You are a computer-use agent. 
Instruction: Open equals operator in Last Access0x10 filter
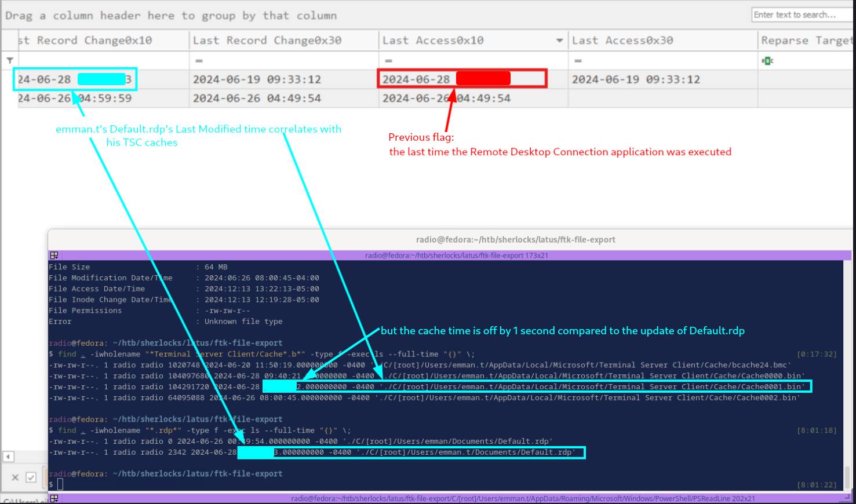tap(388, 61)
